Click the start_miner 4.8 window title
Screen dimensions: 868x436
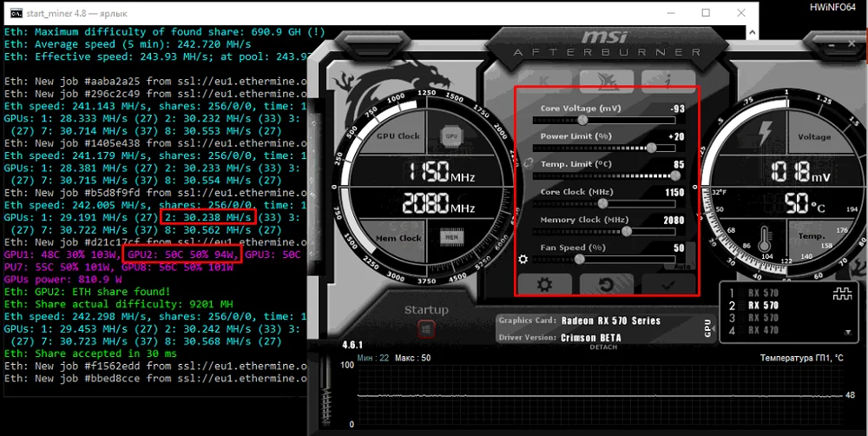click(76, 13)
